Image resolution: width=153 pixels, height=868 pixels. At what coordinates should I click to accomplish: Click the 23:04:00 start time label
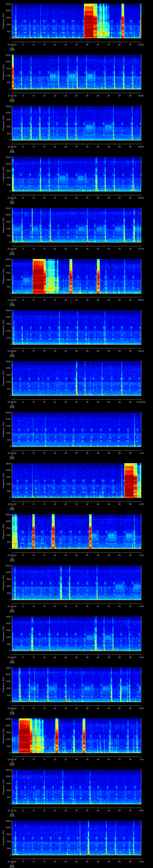click(x=12, y=657)
